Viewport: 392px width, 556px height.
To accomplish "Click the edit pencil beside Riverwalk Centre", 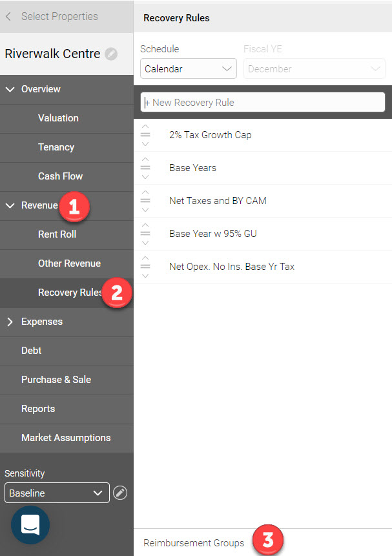I will tap(111, 54).
